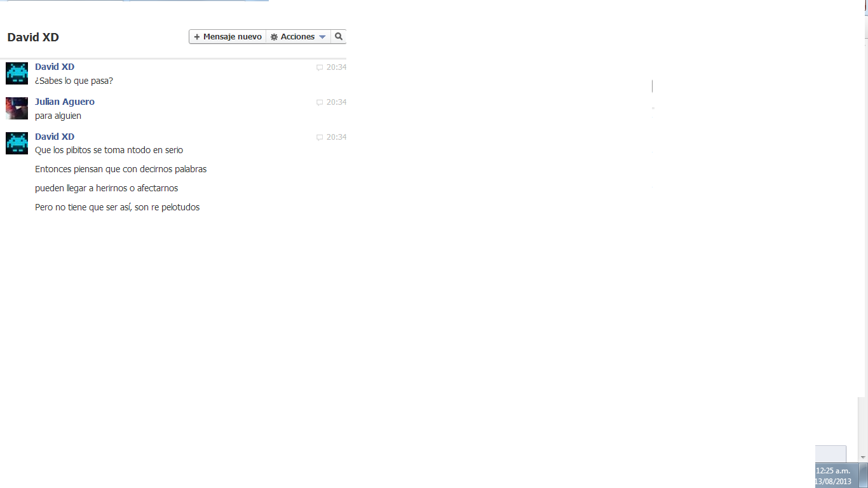Expand the Acciones dropdown arrow
The height and width of the screenshot is (488, 868).
(x=322, y=37)
